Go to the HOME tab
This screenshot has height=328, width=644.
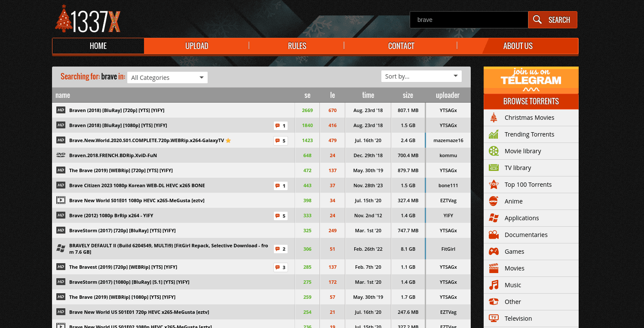[x=98, y=46]
